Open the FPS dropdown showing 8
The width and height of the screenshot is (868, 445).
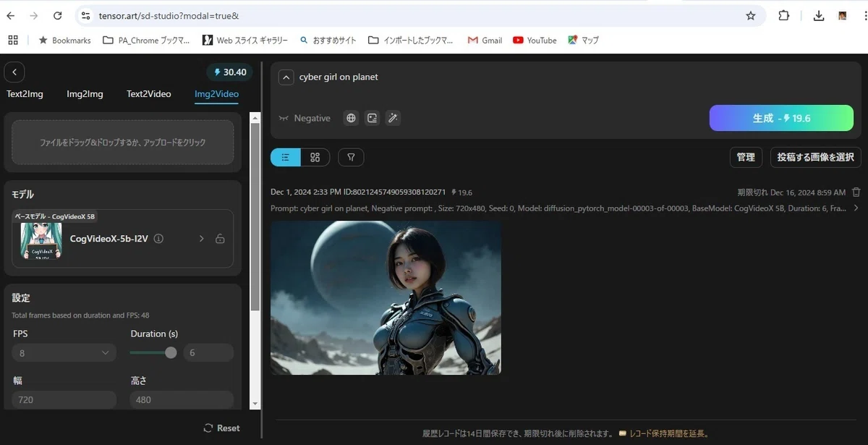coord(64,352)
